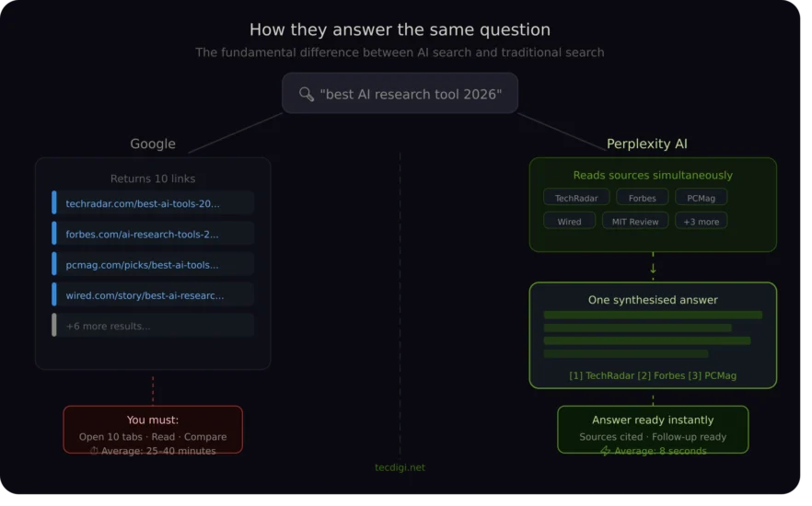The height and width of the screenshot is (506, 812).
Task: Click the "You must:" heading
Action: (153, 420)
